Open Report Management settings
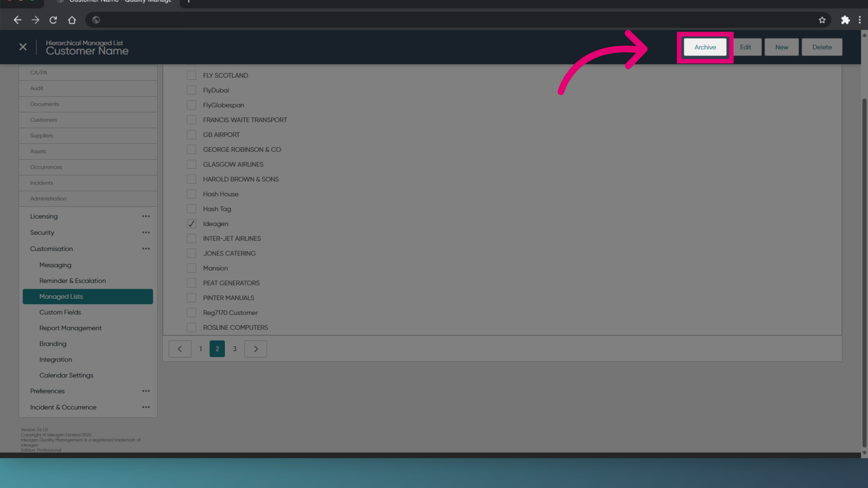Viewport: 868px width, 488px height. click(x=70, y=328)
